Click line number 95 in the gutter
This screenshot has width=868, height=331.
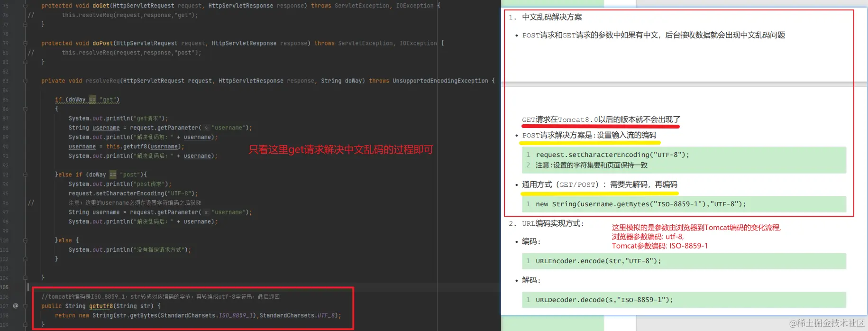click(x=5, y=193)
